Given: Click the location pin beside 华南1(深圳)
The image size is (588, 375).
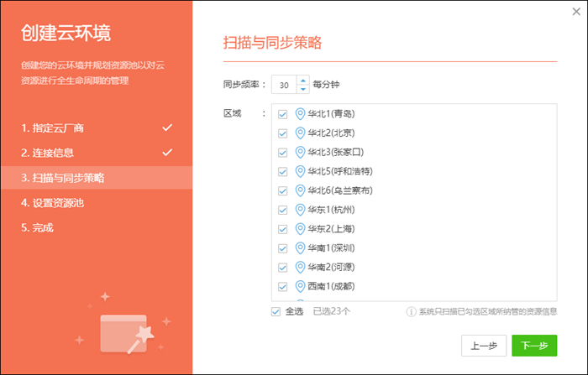Looking at the screenshot, I should 300,248.
